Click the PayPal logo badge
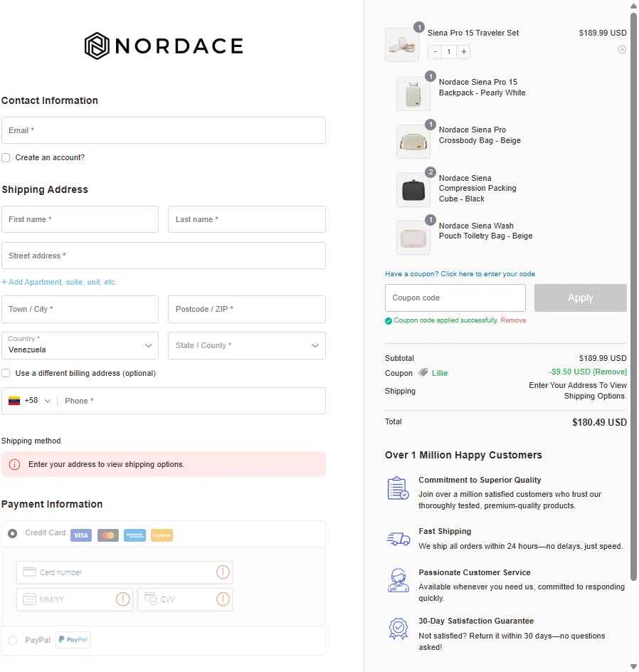Screen dimensions: 639x672 [73, 640]
